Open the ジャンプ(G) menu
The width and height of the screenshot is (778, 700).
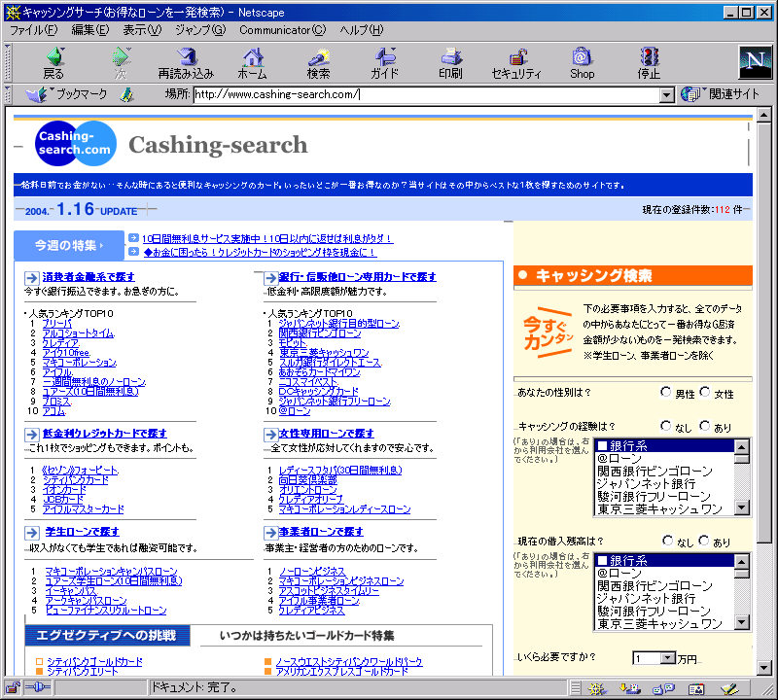click(200, 30)
